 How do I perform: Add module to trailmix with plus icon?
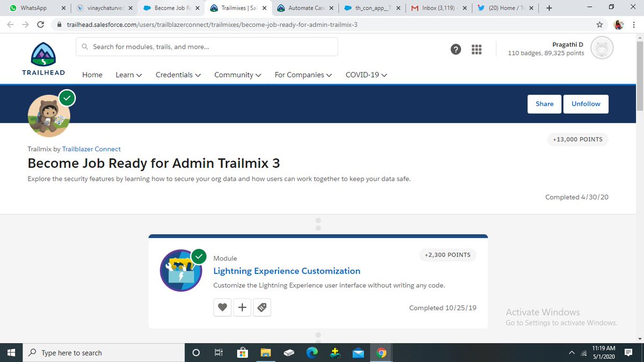[242, 307]
